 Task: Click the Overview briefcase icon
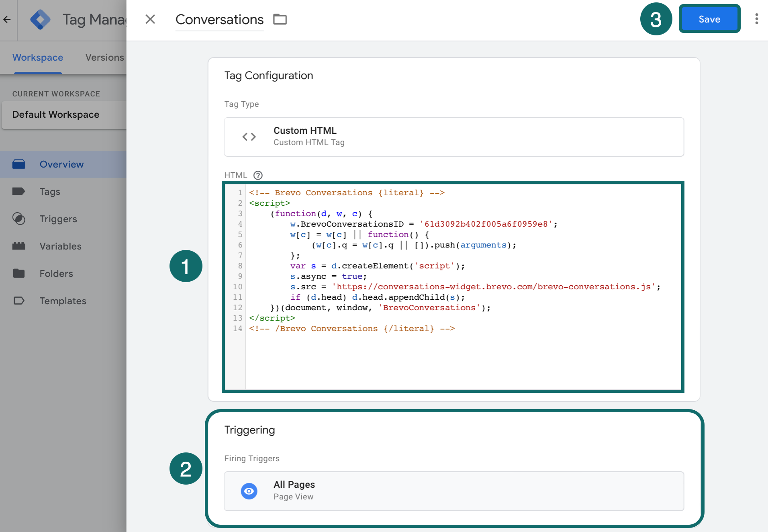coord(19,164)
